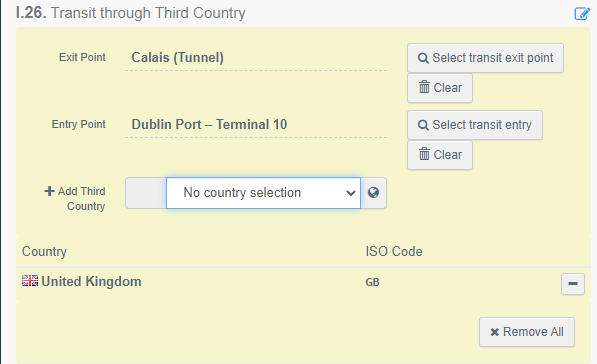Click the X icon on Remove All
This screenshot has width=597, height=364.
495,332
